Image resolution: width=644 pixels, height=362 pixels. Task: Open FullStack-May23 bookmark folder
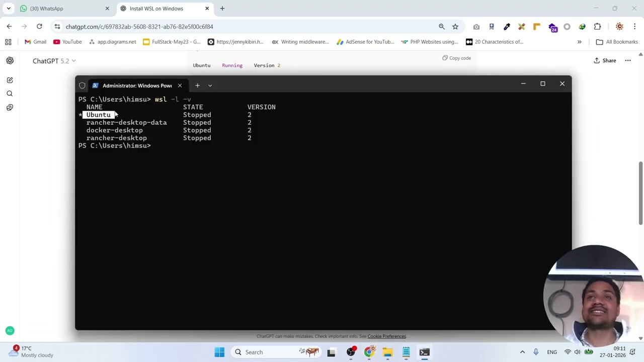(172, 42)
